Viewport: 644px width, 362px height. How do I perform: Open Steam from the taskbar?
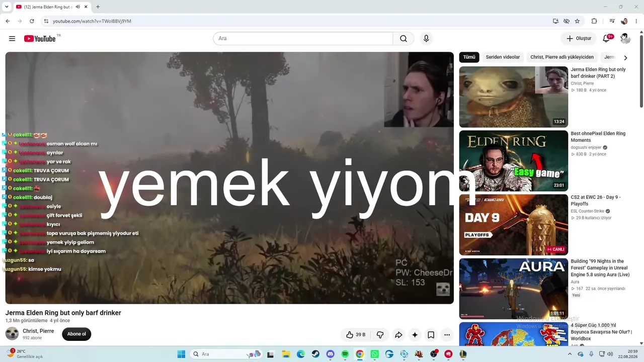315,354
